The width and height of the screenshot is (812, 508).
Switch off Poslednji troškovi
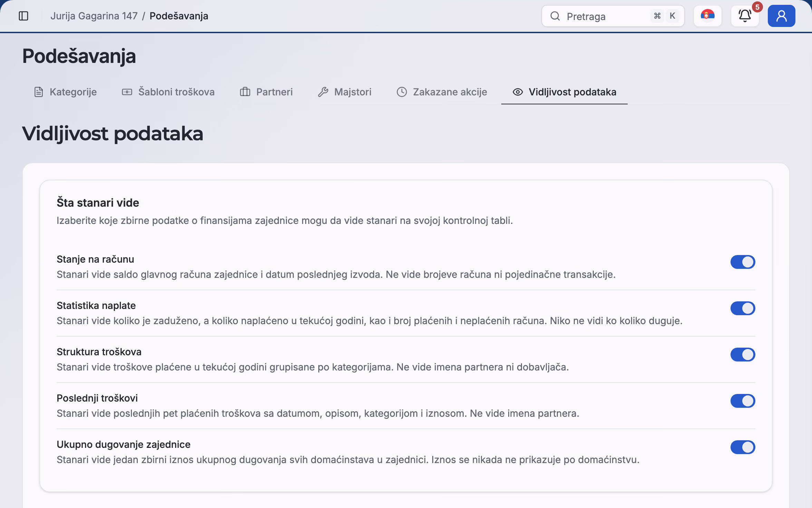(743, 401)
